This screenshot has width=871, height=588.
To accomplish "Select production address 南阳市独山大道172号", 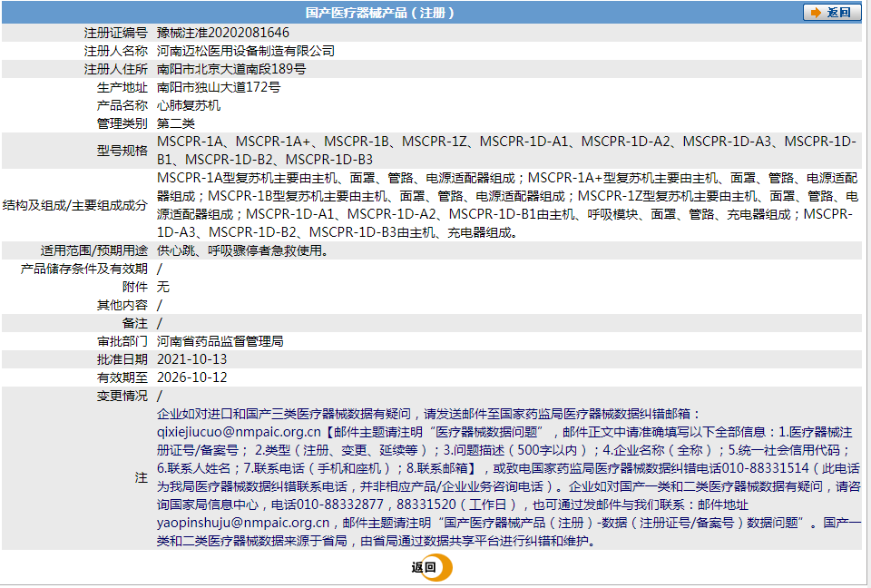I will click(219, 87).
